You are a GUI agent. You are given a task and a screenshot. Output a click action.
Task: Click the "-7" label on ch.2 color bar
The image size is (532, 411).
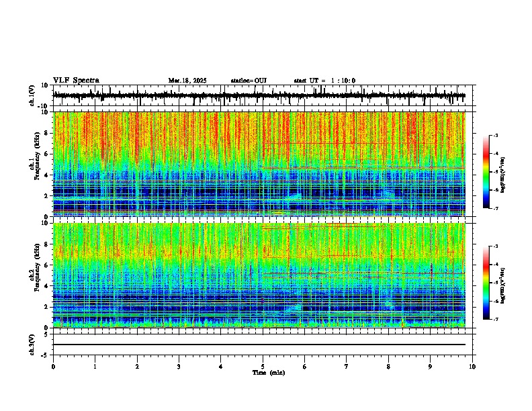click(x=495, y=319)
